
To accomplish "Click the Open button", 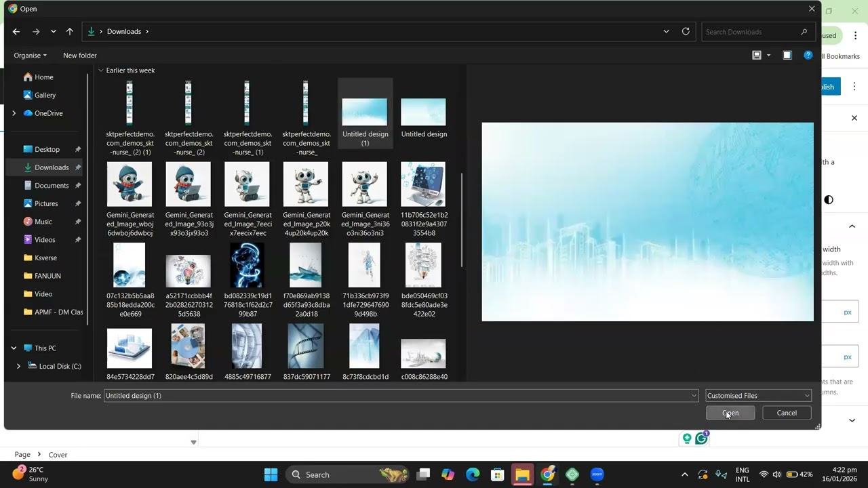I will pyautogui.click(x=730, y=413).
